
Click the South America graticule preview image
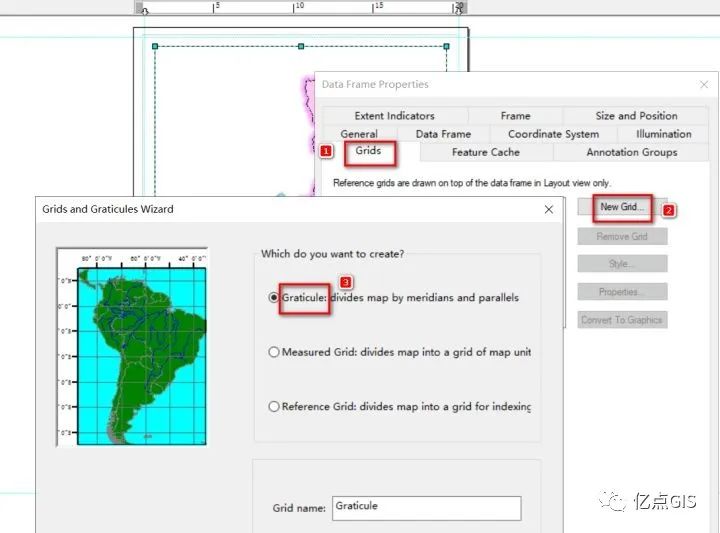(132, 347)
